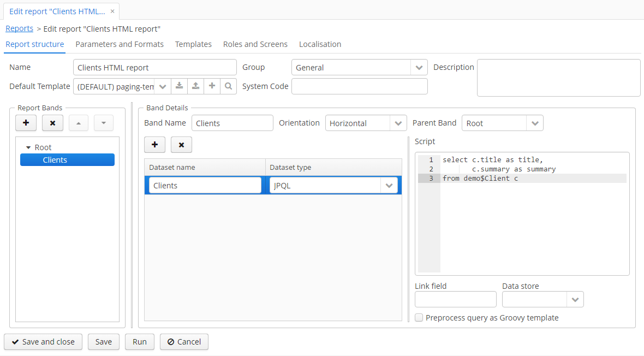Click the Save and close button
The height and width of the screenshot is (356, 644).
(43, 342)
